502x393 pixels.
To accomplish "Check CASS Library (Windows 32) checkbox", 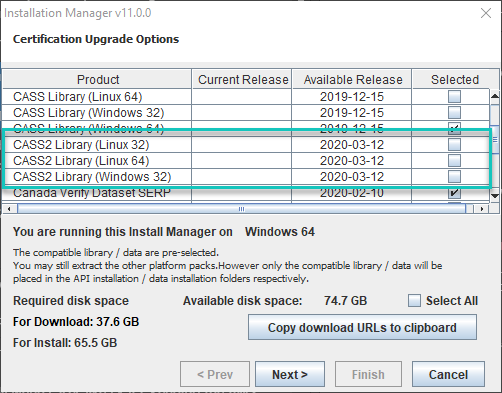I will tap(454, 113).
